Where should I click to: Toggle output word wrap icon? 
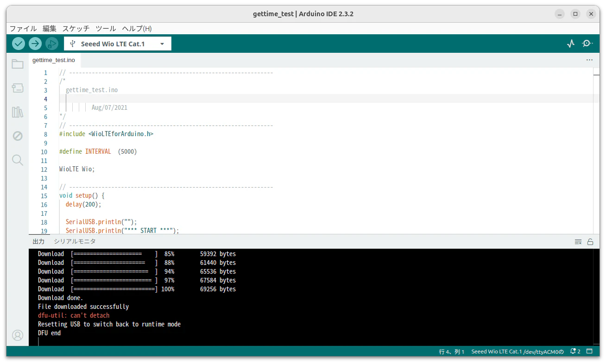[578, 242]
